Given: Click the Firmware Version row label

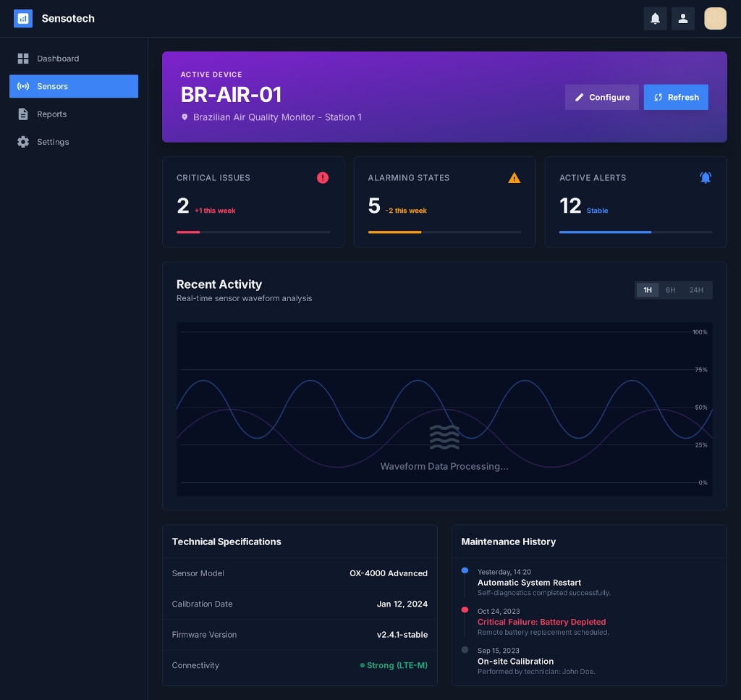Looking at the screenshot, I should pyautogui.click(x=204, y=635).
